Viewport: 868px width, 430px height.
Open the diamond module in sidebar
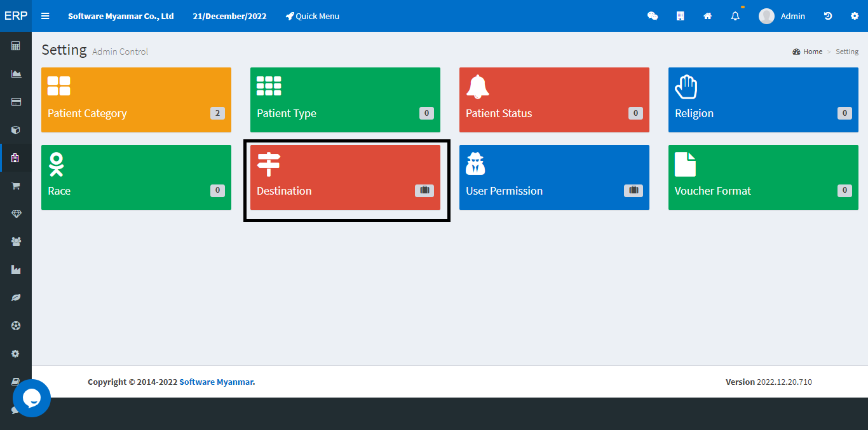coord(16,214)
